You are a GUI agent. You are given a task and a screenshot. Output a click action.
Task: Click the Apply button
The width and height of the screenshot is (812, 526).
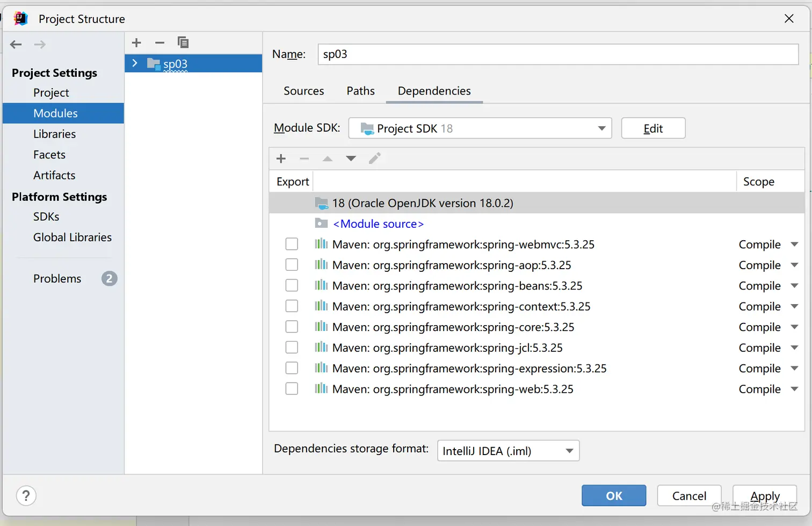765,495
